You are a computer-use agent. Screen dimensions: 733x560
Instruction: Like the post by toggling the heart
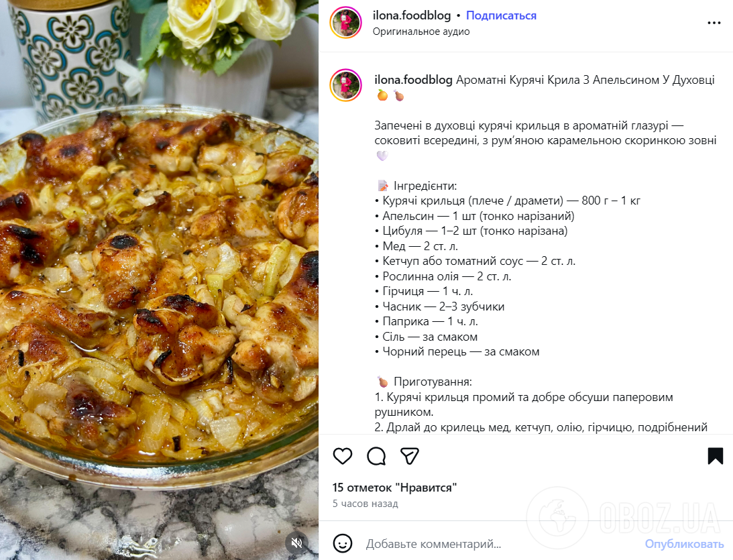(343, 456)
